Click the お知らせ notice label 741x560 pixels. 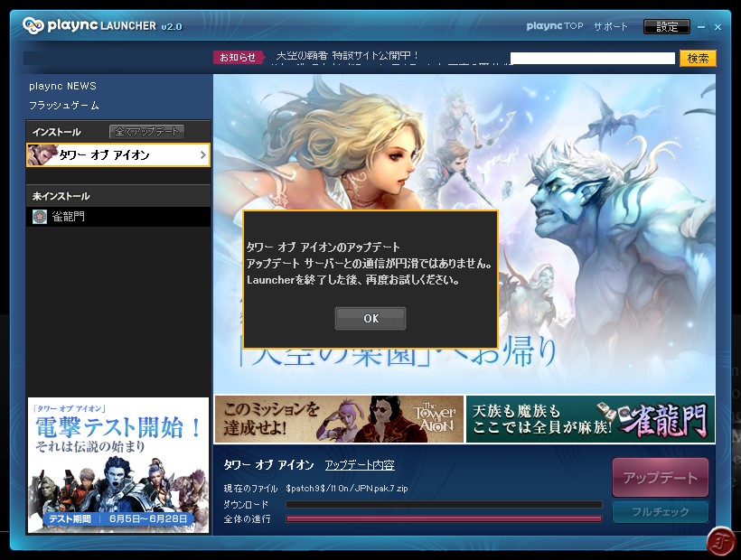point(238,57)
